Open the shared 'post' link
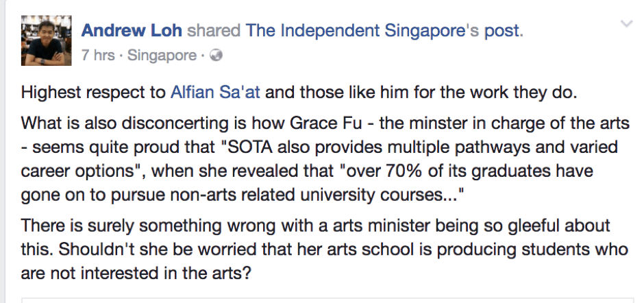The height and width of the screenshot is (303, 644). pyautogui.click(x=504, y=31)
